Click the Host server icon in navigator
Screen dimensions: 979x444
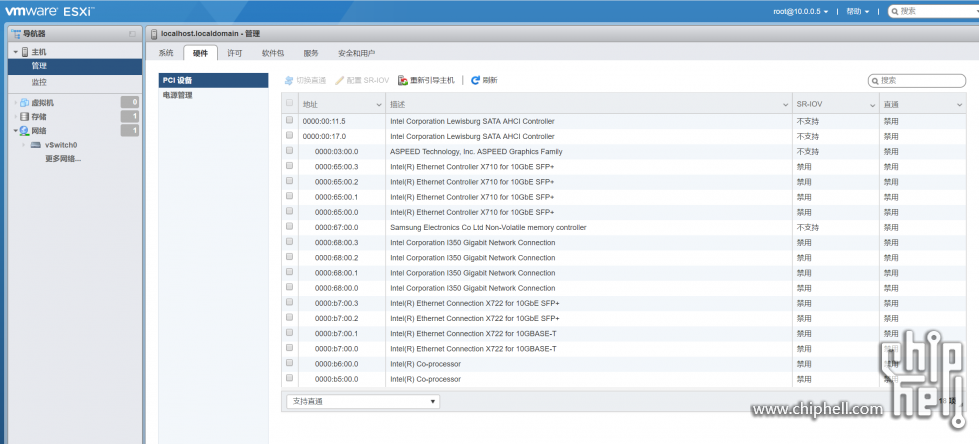[25, 52]
